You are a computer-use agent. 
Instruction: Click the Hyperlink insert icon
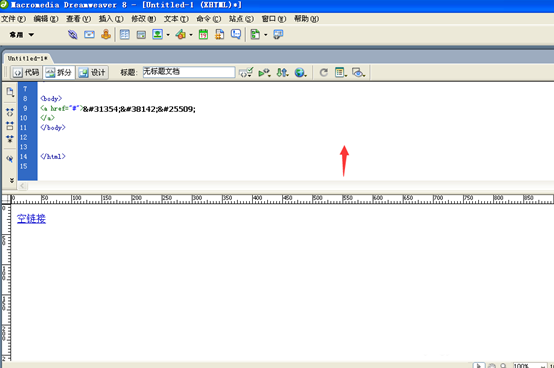[72, 35]
